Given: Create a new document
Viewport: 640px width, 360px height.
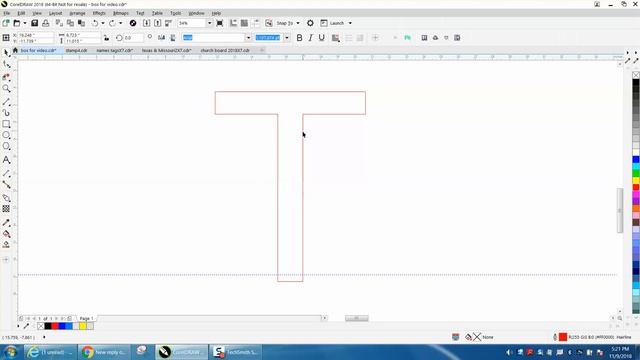Looking at the screenshot, I should click(x=6, y=23).
